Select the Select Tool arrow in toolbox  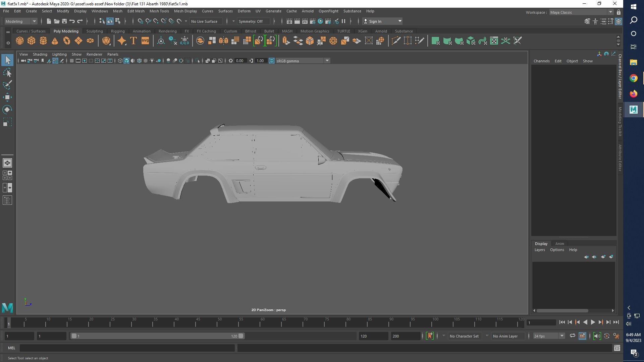[7, 60]
